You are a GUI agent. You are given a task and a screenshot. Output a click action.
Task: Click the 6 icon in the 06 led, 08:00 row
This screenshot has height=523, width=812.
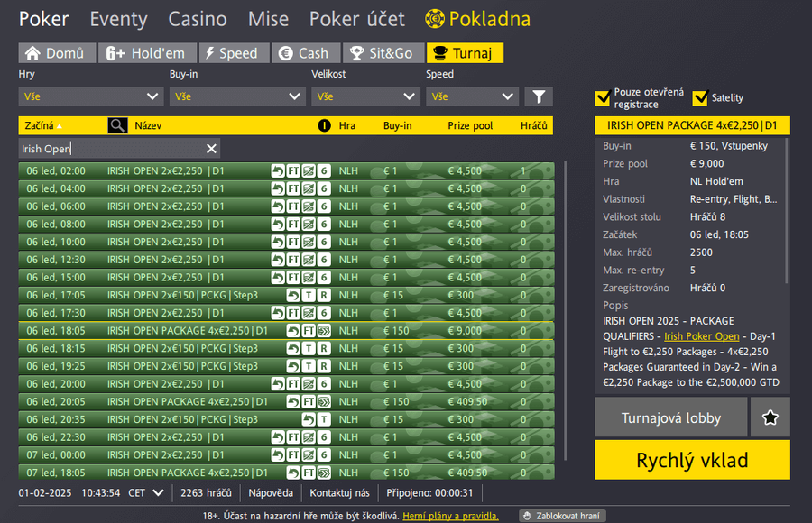[324, 225]
